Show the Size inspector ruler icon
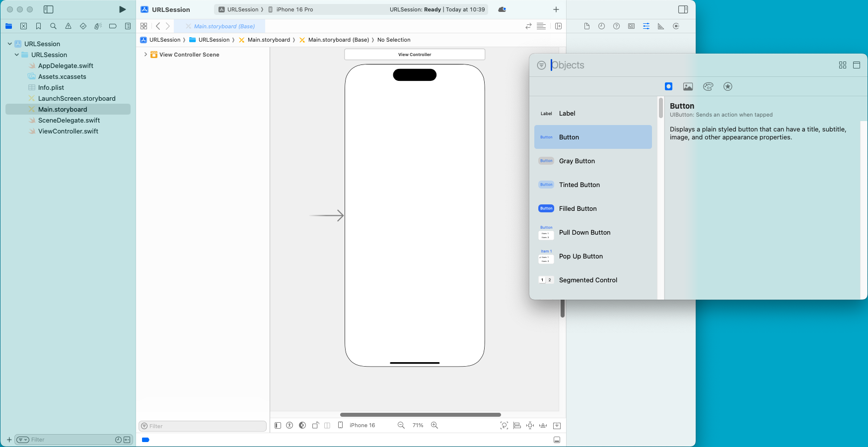Viewport: 868px width, 447px height. coord(661,26)
